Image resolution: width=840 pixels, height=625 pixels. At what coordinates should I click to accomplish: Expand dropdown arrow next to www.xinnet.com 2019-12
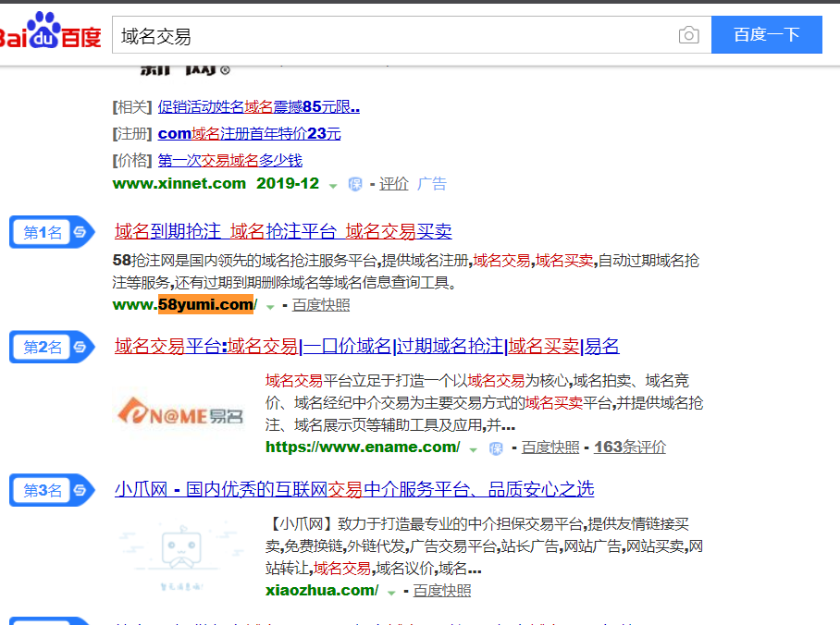coord(333,186)
